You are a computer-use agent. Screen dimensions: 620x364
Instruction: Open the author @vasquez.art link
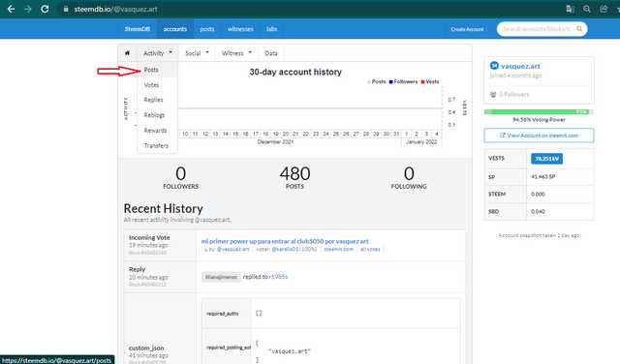tap(232, 249)
